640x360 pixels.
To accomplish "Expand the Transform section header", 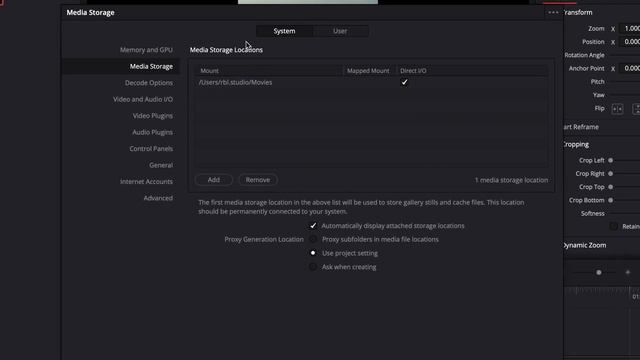I will (578, 13).
